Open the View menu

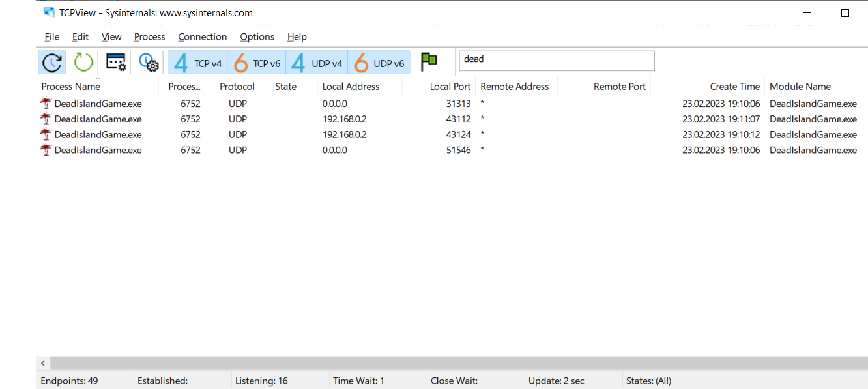tap(111, 37)
